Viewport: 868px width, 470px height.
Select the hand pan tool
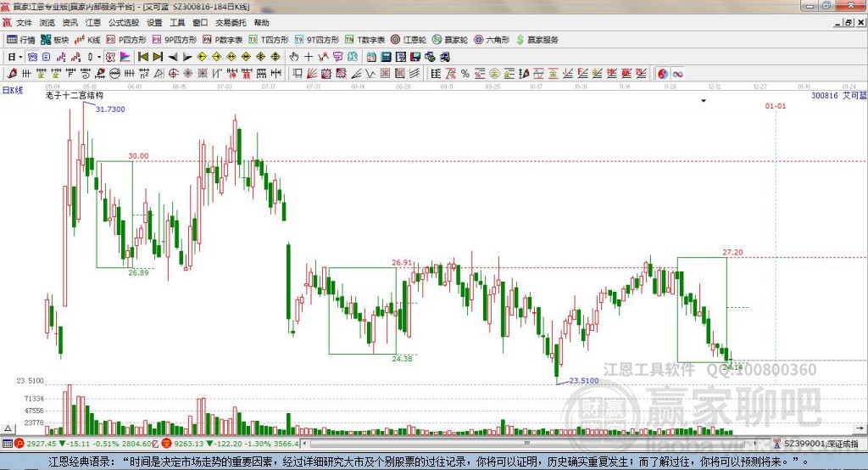tap(294, 57)
